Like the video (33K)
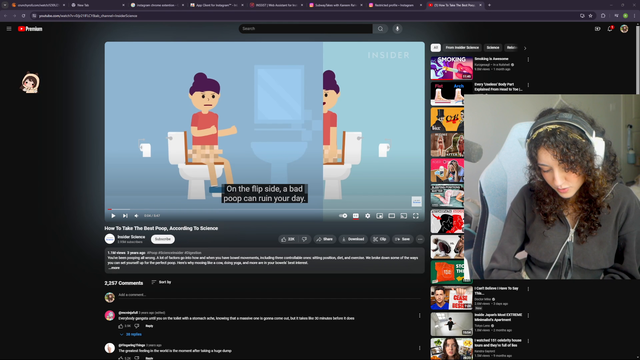640x360 pixels. [288, 239]
